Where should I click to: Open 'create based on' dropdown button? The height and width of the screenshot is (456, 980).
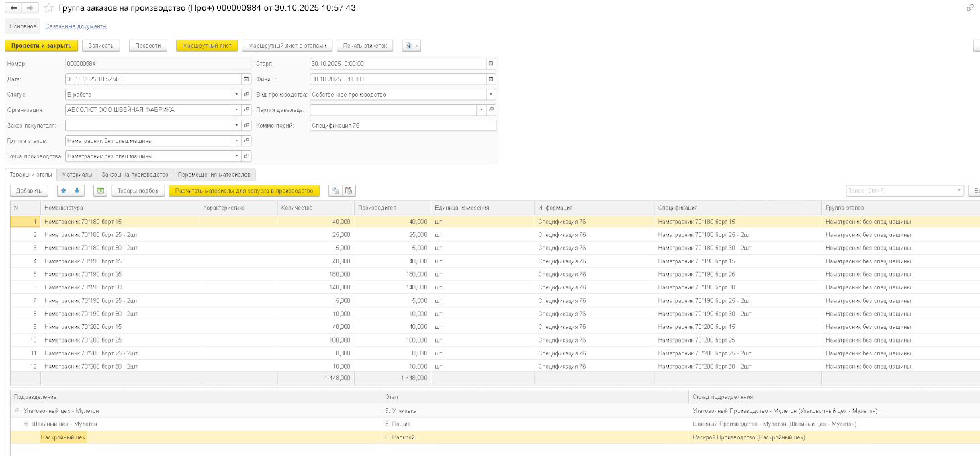click(x=411, y=46)
